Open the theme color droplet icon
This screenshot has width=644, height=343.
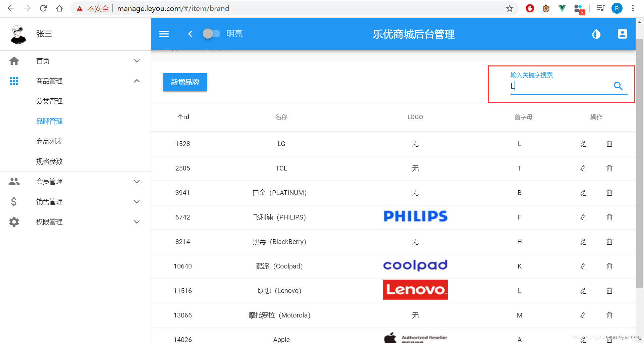tap(596, 34)
